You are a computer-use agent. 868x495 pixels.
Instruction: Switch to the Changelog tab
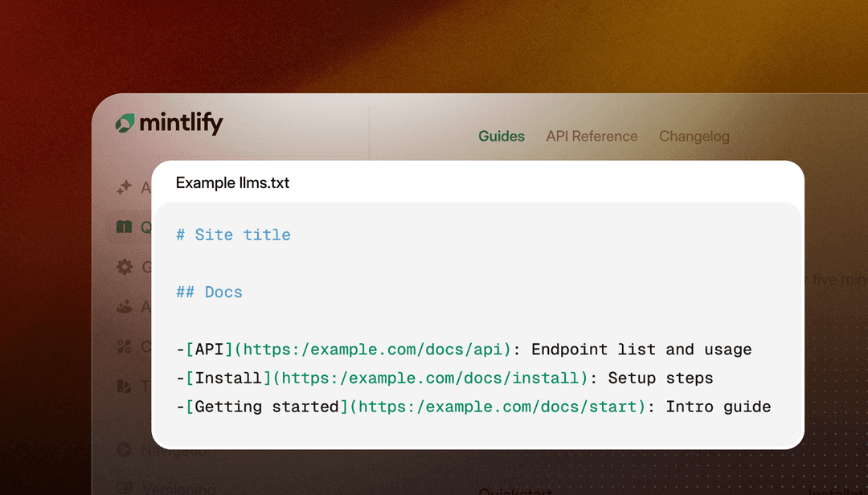[694, 137]
